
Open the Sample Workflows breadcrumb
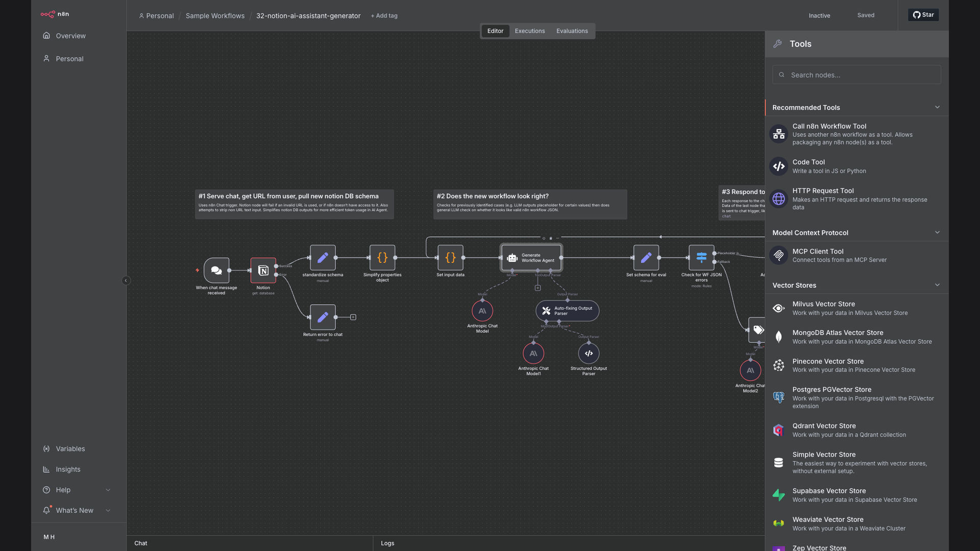pyautogui.click(x=215, y=16)
